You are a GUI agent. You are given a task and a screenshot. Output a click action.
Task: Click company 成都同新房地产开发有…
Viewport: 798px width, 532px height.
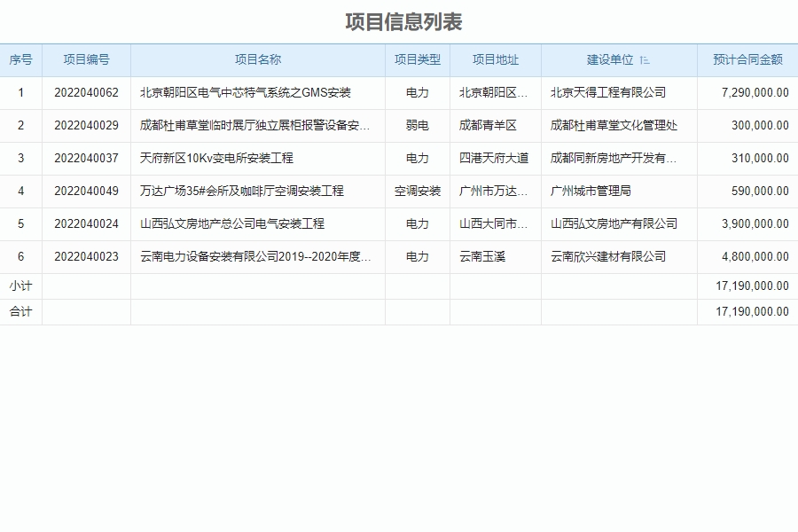tap(614, 159)
